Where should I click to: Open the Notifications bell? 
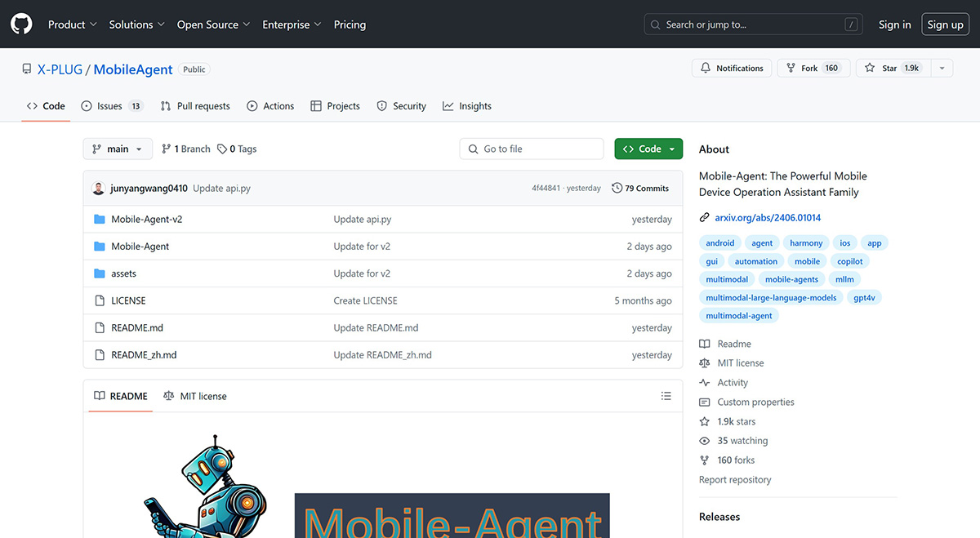pos(731,68)
